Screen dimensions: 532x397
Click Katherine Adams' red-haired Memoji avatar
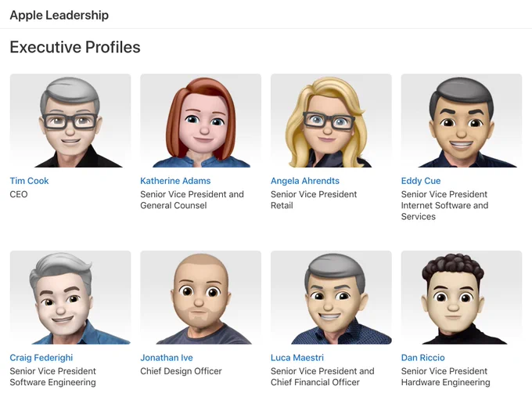coord(201,121)
